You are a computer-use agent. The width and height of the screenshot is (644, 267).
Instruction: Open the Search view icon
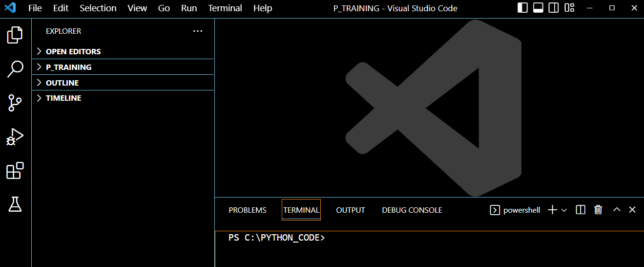coord(15,69)
